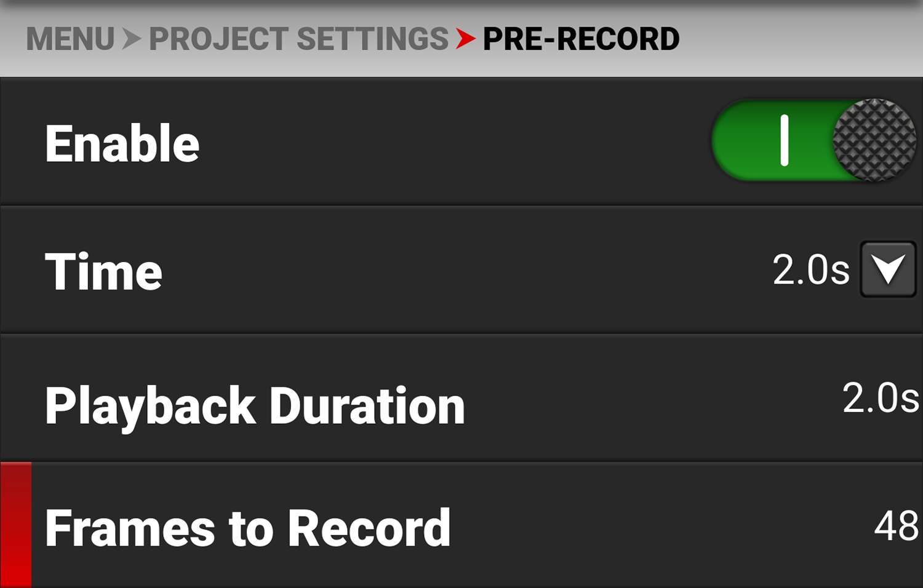Click the Frames to Record value 48
Viewport: 923px width, 588px height.
point(896,526)
